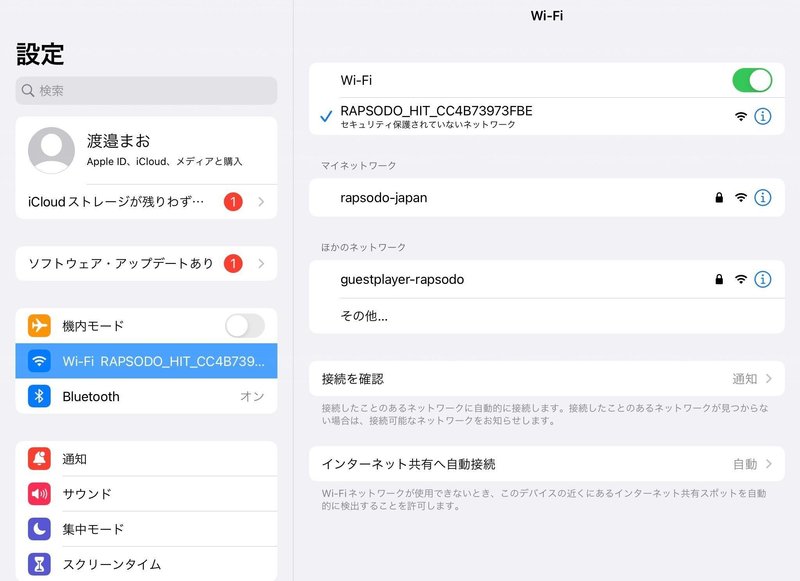The image size is (800, 581).
Task: Click the 設定 title heading
Action: point(40,54)
